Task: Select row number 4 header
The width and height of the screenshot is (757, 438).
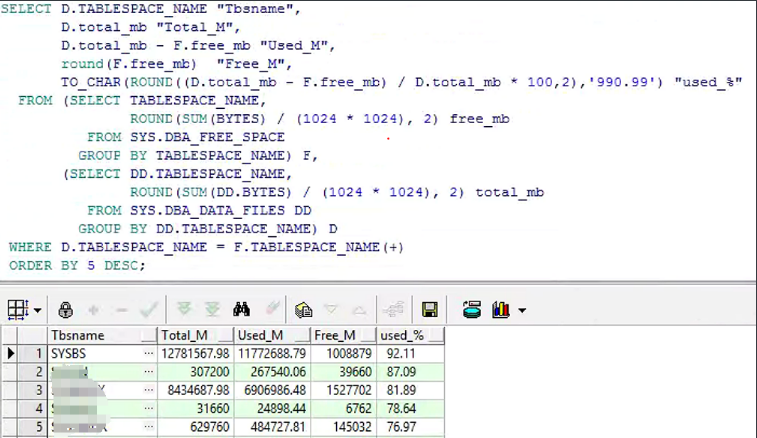Action: (32, 409)
